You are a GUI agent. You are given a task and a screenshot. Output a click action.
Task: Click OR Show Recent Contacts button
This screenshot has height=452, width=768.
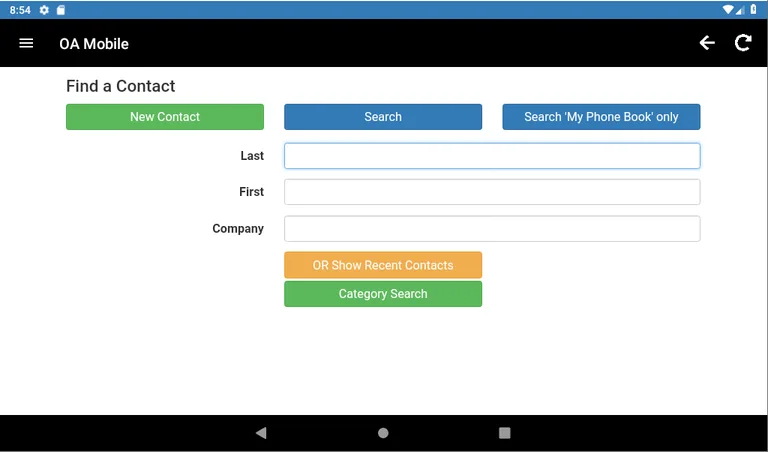point(383,265)
